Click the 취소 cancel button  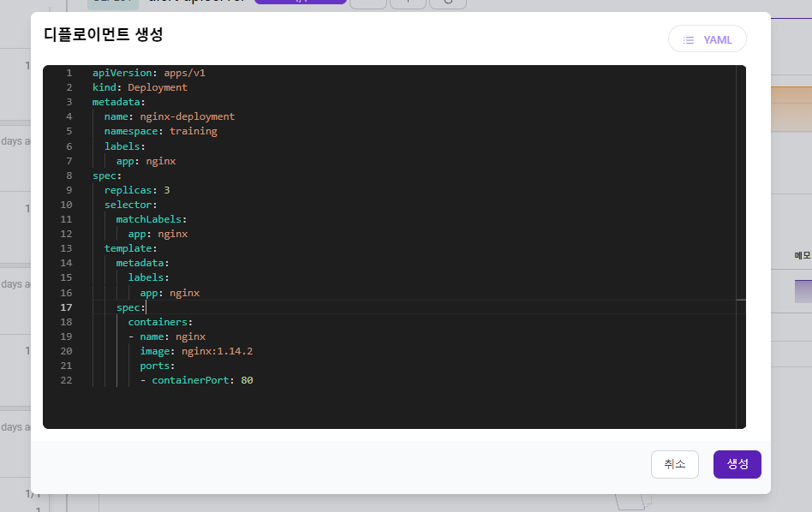click(674, 464)
